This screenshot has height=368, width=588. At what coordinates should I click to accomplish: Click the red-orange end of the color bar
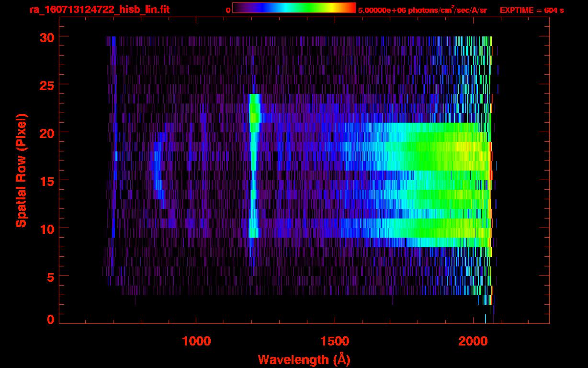point(351,8)
